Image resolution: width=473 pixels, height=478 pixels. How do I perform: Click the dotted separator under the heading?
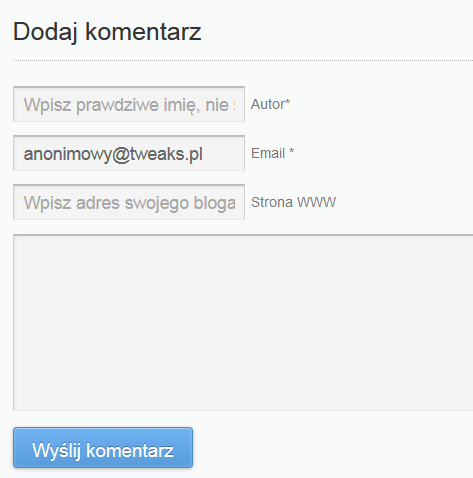point(243,61)
